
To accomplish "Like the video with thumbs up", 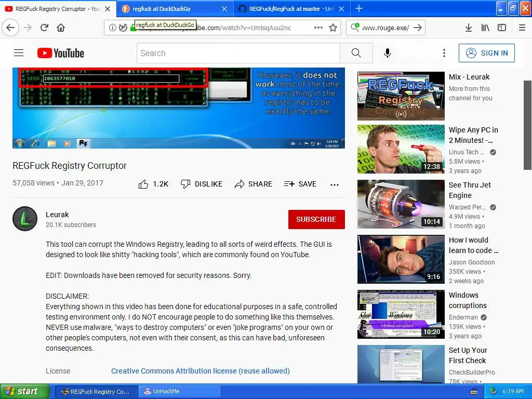I will tap(153, 184).
